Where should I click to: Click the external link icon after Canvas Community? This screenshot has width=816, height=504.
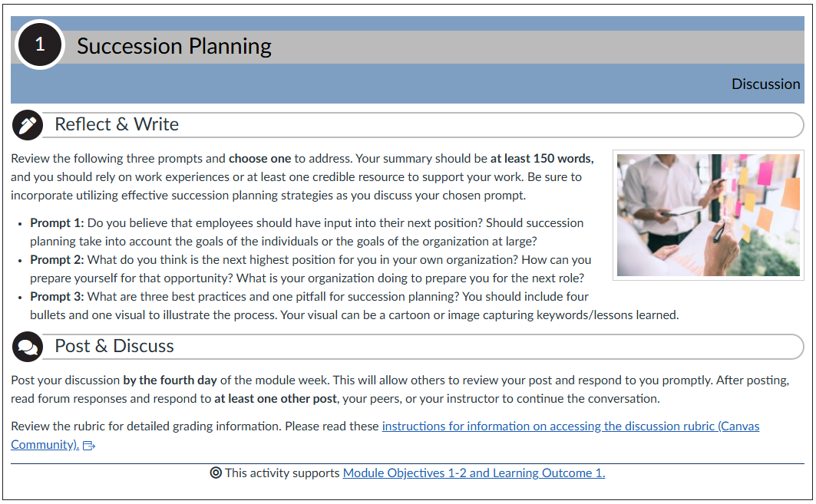coord(88,446)
